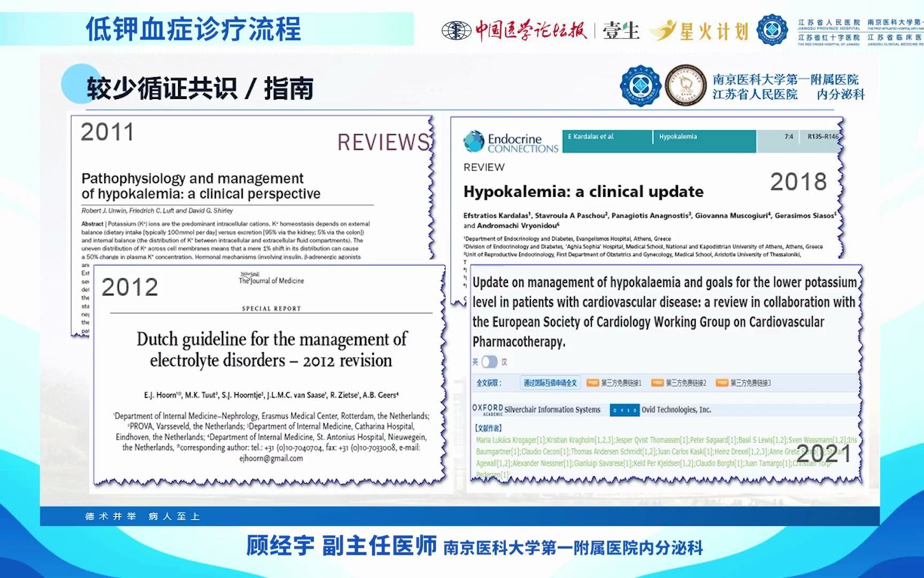Click Dutch guideline 2012 revision title
Image resolution: width=924 pixels, height=578 pixels.
point(271,349)
